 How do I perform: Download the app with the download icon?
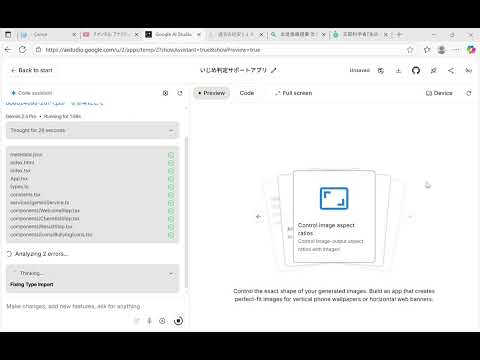[x=398, y=70]
